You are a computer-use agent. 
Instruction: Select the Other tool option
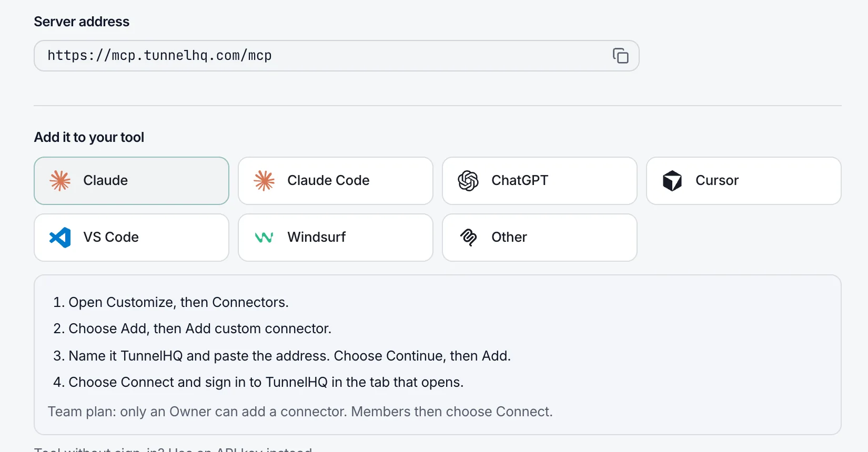coord(540,238)
